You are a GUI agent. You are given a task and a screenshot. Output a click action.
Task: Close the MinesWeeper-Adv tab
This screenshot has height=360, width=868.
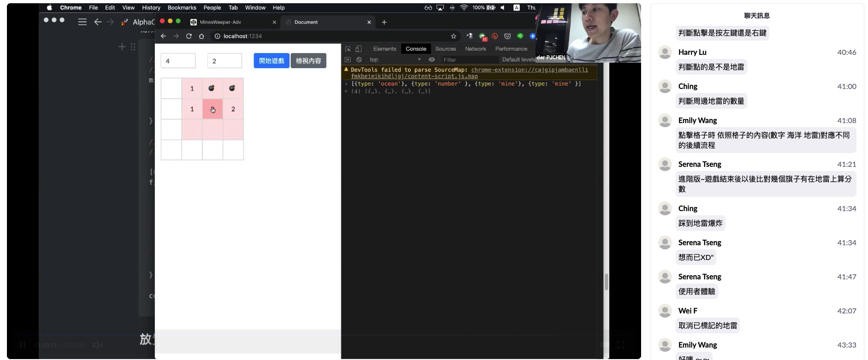pyautogui.click(x=274, y=22)
